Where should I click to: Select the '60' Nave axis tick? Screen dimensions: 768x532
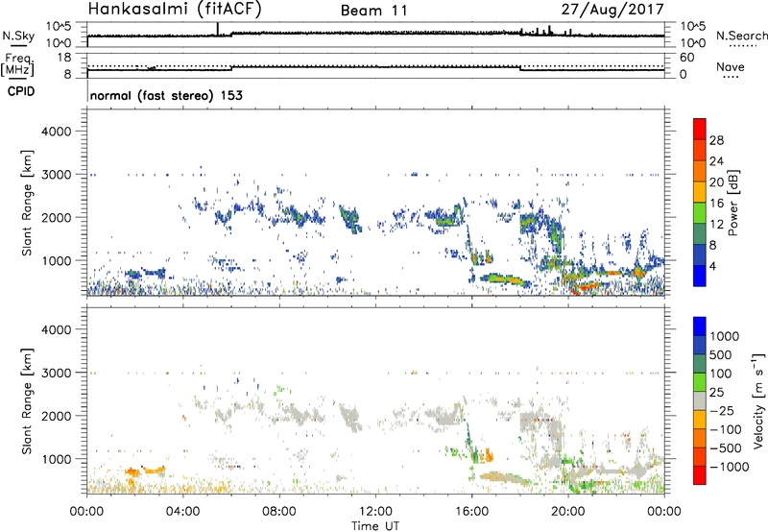[x=687, y=58]
